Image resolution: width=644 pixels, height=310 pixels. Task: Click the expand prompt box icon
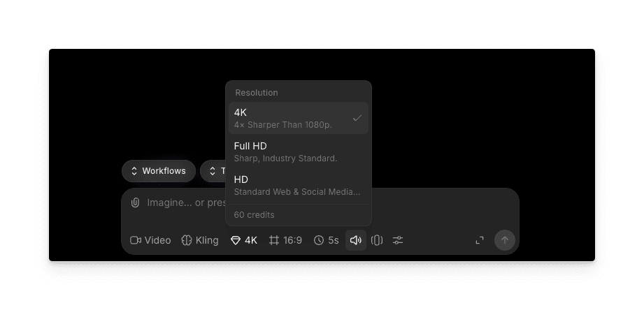pyautogui.click(x=480, y=240)
